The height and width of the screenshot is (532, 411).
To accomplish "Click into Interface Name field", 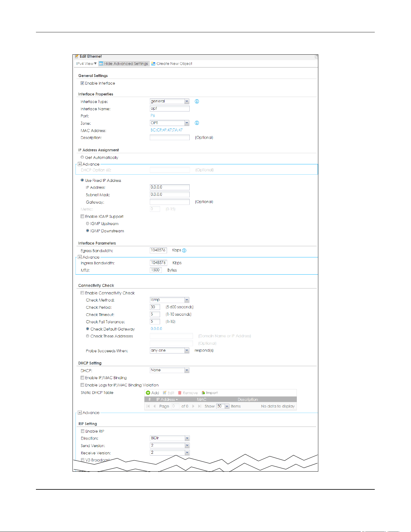I will click(170, 108).
